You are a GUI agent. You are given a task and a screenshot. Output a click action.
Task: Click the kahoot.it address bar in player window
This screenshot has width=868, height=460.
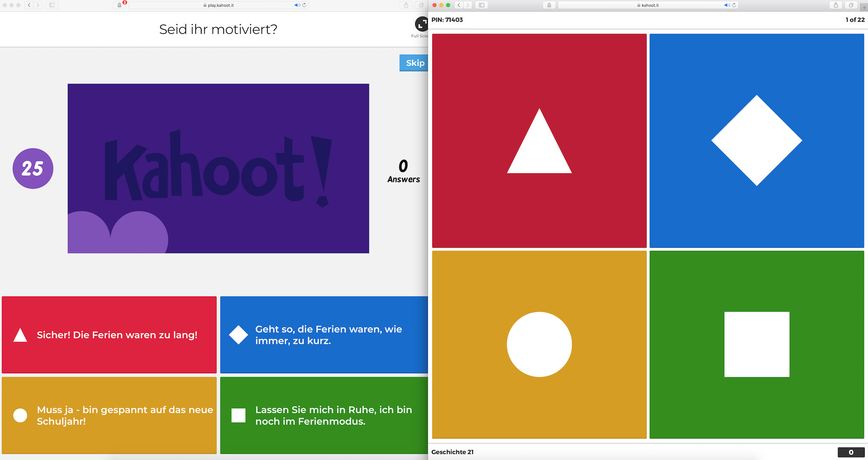point(648,5)
